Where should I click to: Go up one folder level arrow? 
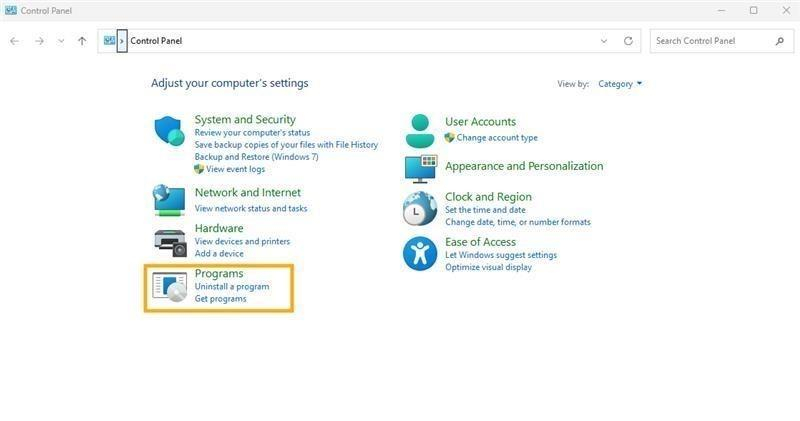pyautogui.click(x=82, y=41)
